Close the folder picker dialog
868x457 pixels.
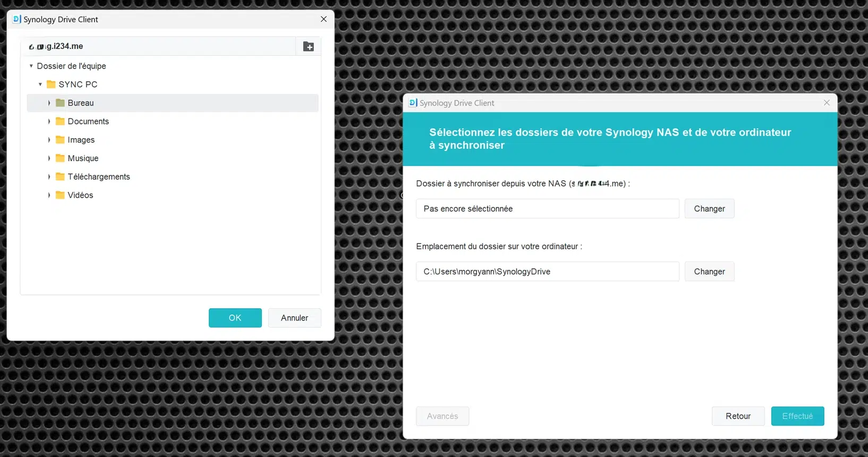coord(324,19)
